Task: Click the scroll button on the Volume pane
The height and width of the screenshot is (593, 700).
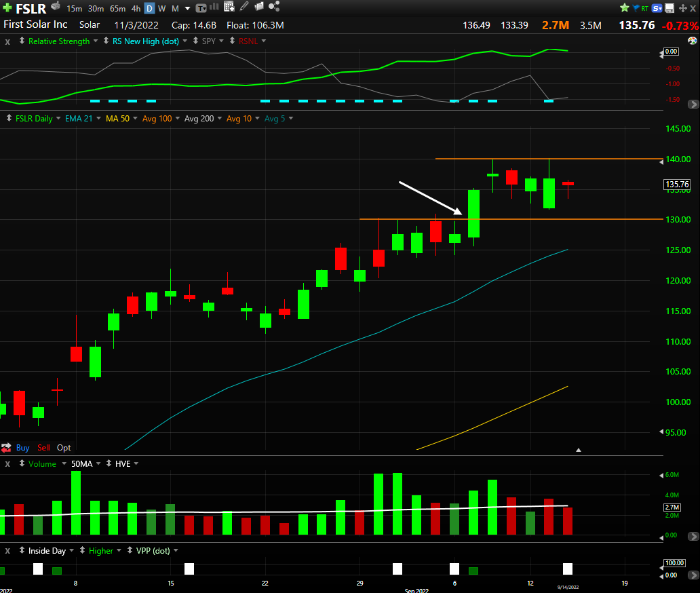Action: 693,536
